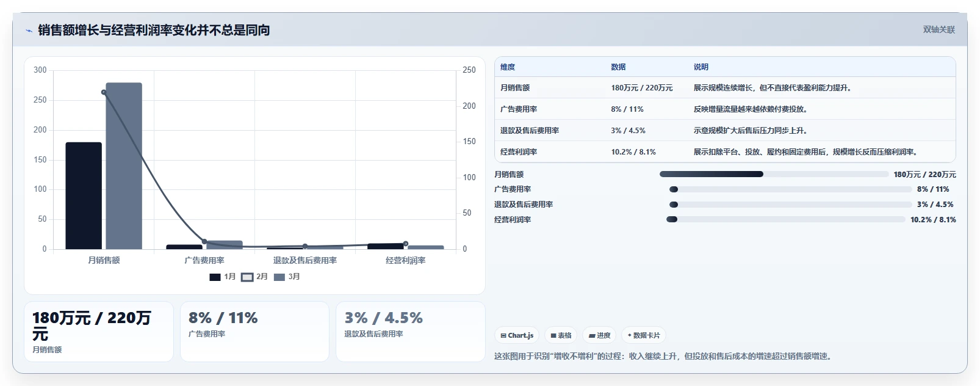Click description starting 展示扣除平台、投放

click(x=805, y=152)
